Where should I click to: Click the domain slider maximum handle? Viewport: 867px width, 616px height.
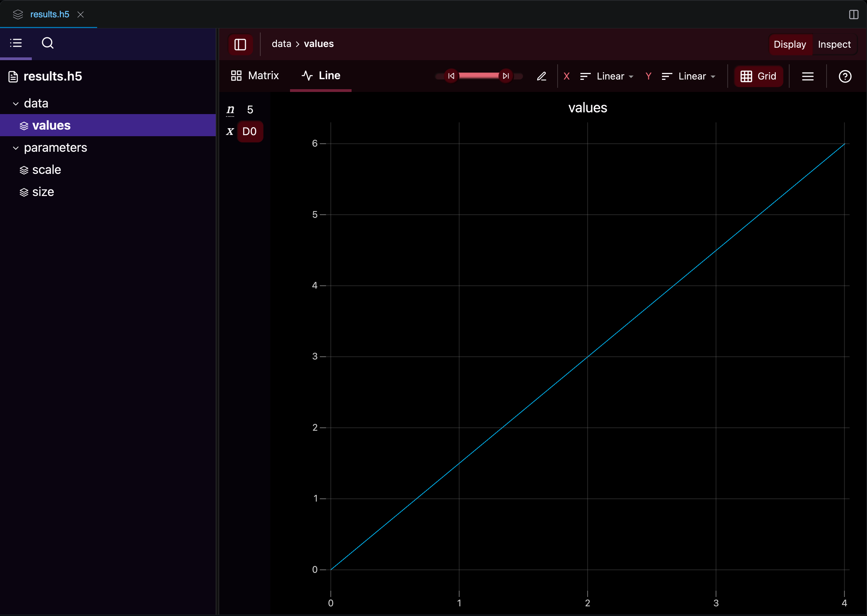[x=505, y=76]
